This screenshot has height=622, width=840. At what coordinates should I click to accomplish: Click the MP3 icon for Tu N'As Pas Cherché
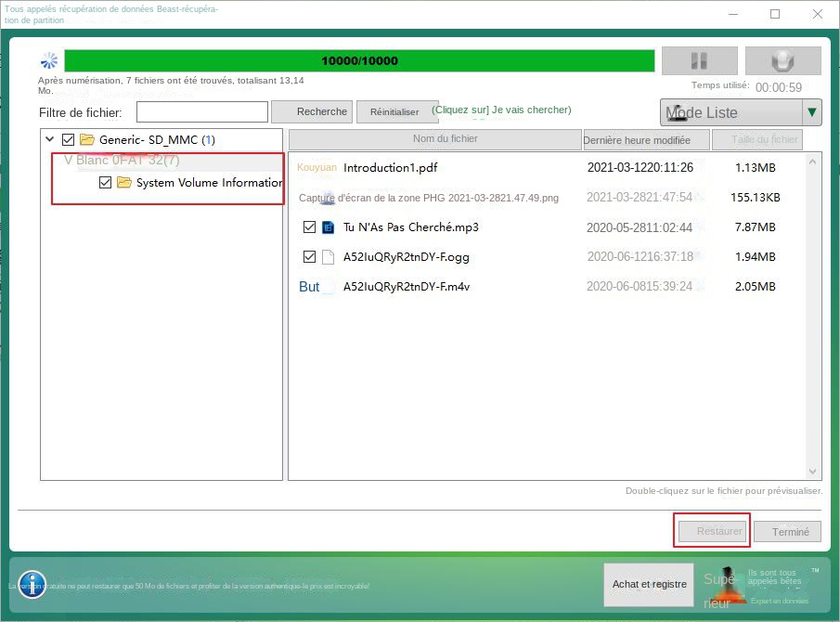pyautogui.click(x=328, y=227)
